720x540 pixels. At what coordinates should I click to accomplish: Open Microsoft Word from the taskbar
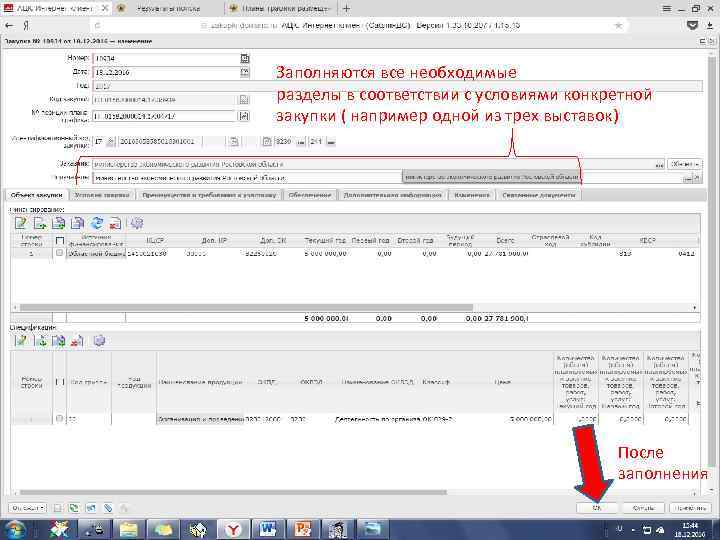(268, 529)
